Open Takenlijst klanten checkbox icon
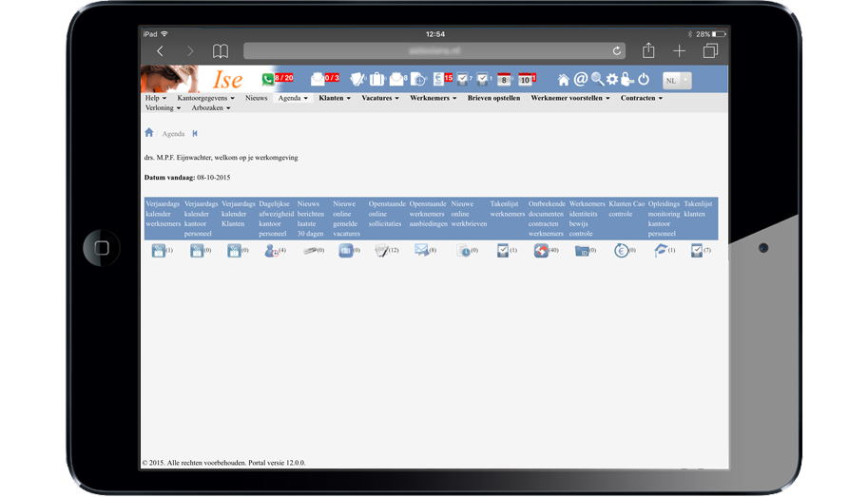868x497 pixels. pyautogui.click(x=697, y=250)
